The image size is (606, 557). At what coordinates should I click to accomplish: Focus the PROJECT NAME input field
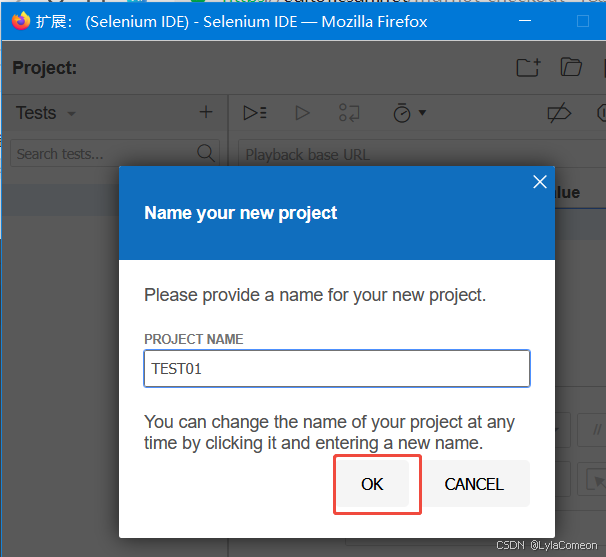click(337, 368)
